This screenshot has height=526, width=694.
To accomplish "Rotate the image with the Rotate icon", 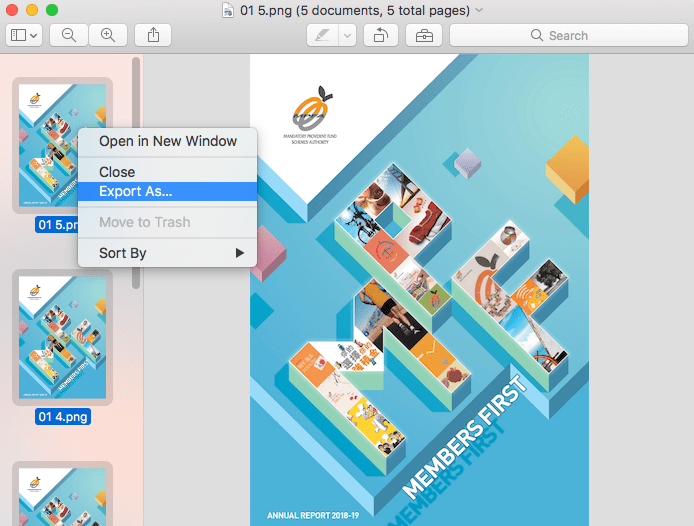I will pyautogui.click(x=381, y=35).
